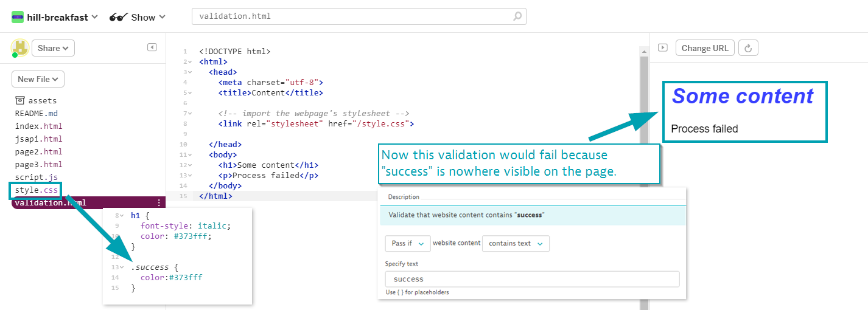Viewport: 868px width, 310px height.
Task: Click the preview pane toggle icon
Action: pos(663,47)
